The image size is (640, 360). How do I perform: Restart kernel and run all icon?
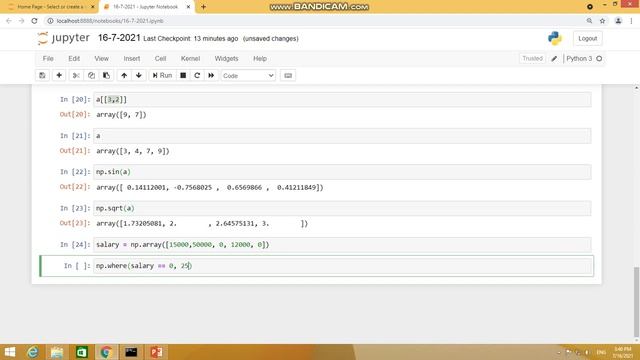click(x=211, y=76)
